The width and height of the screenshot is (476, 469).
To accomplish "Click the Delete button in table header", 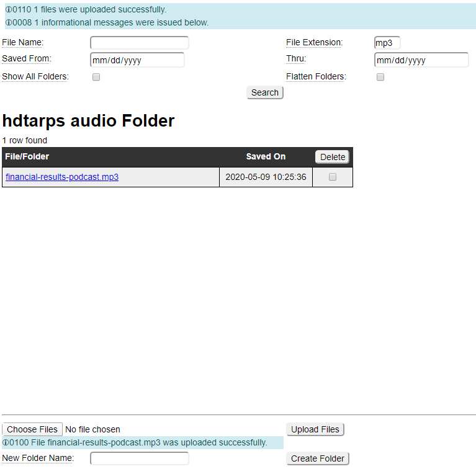I will [333, 157].
